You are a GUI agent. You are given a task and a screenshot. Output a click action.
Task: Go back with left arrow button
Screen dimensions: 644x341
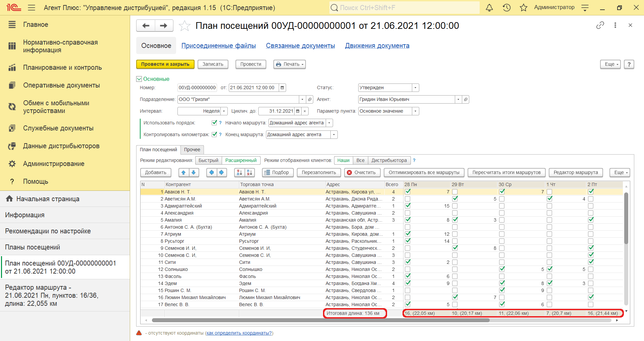[x=146, y=25]
